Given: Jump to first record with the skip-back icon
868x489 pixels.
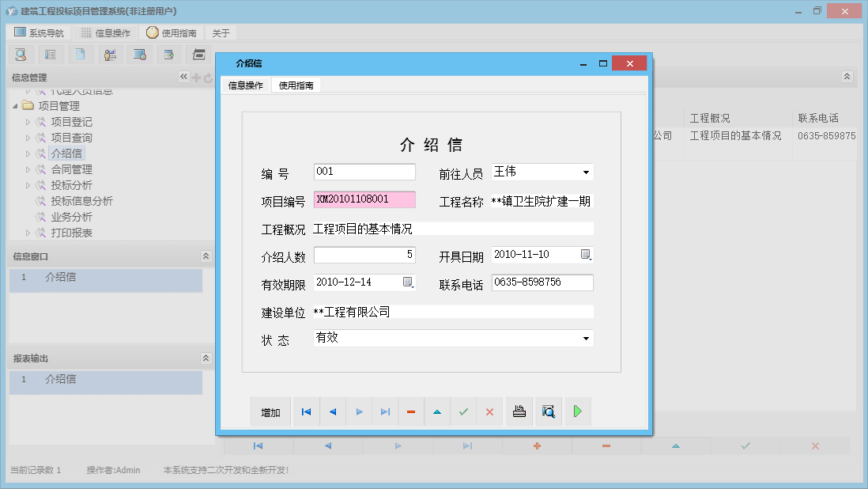Looking at the screenshot, I should [306, 411].
